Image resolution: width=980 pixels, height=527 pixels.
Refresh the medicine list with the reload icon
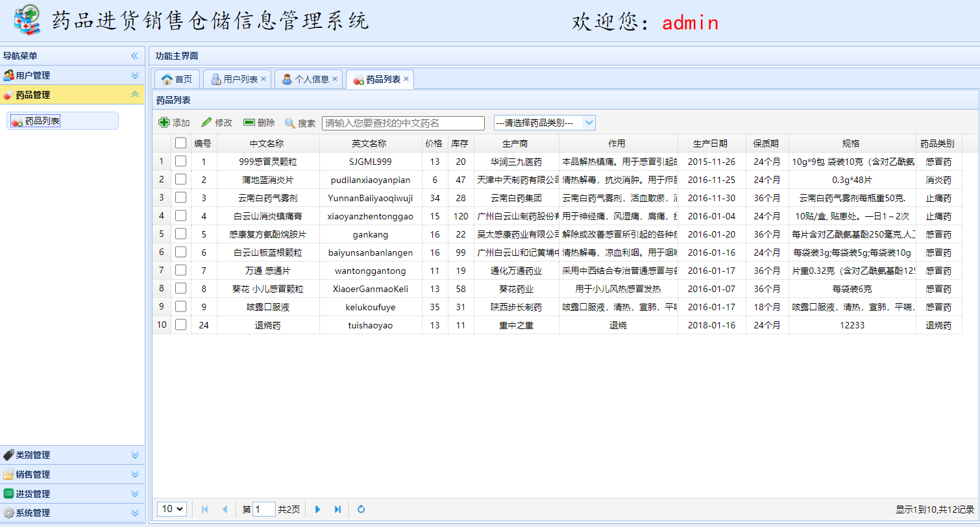click(361, 509)
